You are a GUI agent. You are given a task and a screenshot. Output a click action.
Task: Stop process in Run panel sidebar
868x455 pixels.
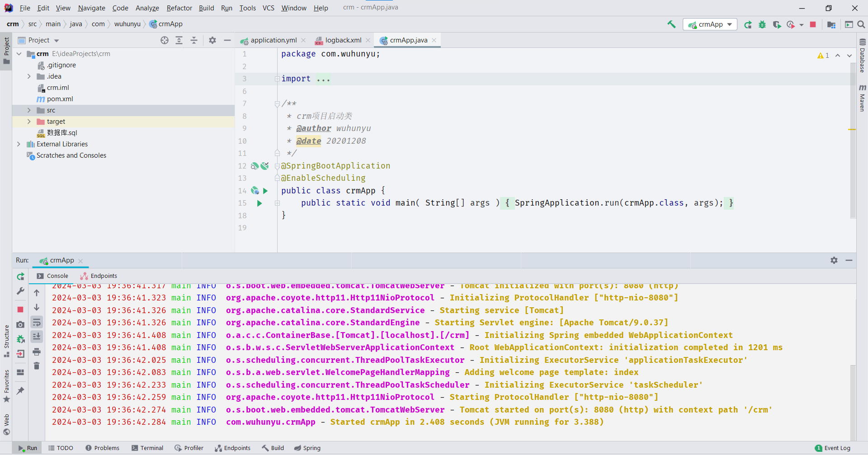click(20, 310)
